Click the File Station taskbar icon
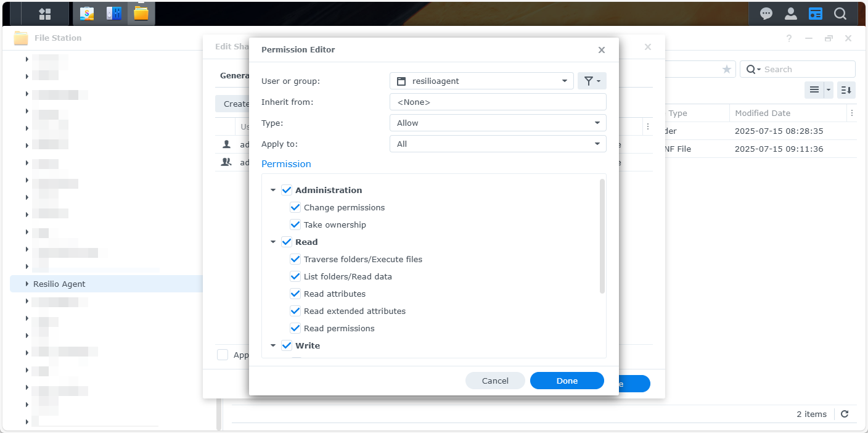Viewport: 868px width, 433px height. click(x=141, y=14)
